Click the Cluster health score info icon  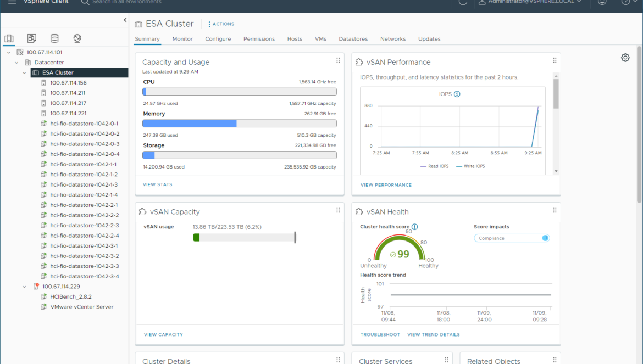coord(414,227)
